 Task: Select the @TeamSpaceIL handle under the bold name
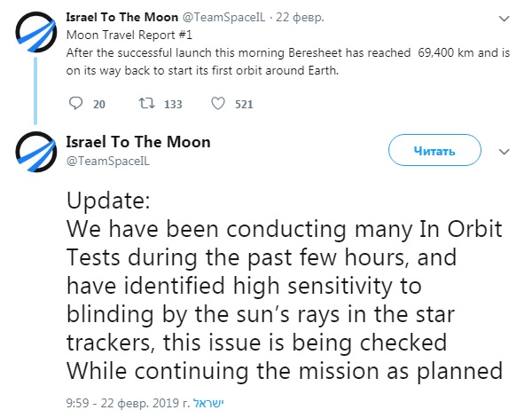point(105,160)
